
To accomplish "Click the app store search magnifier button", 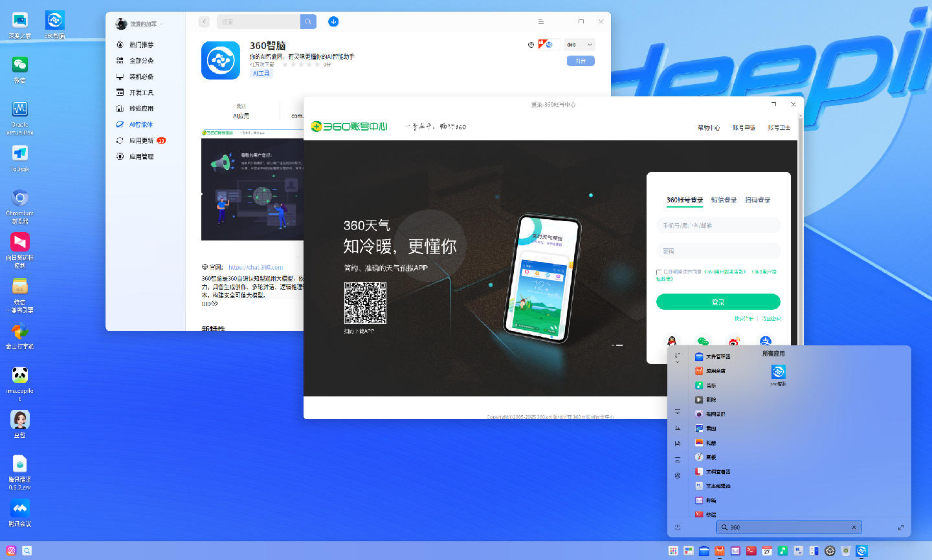I will point(308,21).
